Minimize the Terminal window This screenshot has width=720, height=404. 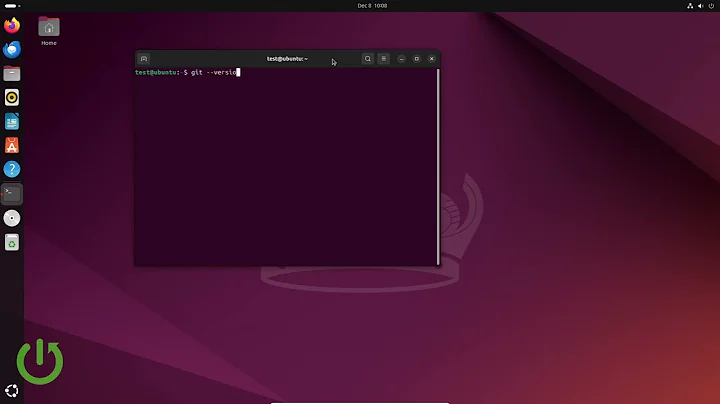401,59
